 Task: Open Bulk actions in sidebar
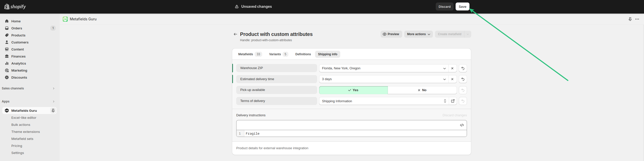(x=21, y=125)
